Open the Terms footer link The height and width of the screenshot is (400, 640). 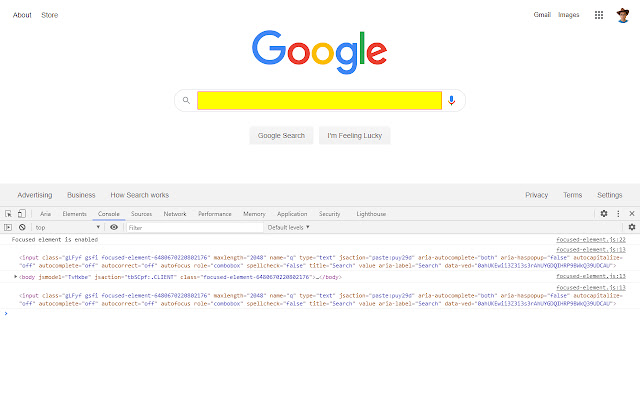pyautogui.click(x=572, y=195)
